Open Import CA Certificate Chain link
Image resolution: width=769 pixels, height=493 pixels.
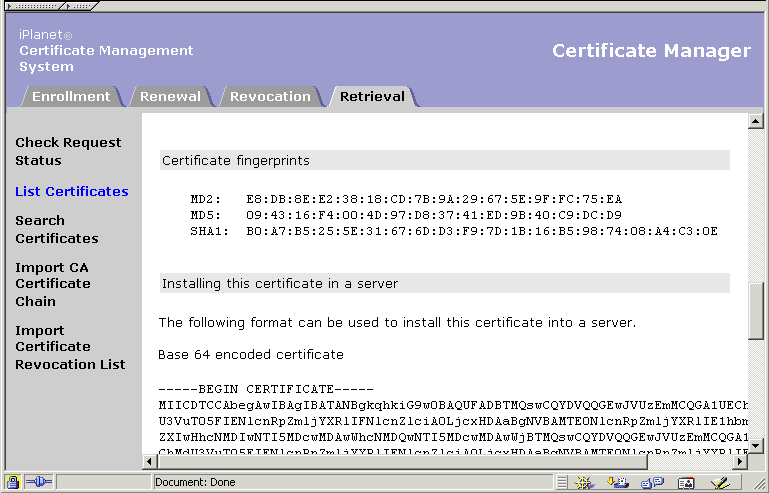coord(53,284)
